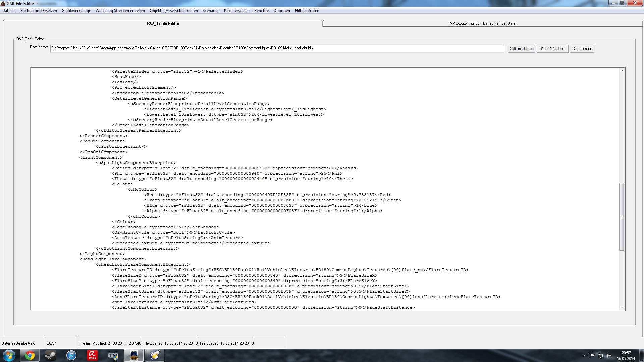The image size is (644, 362).
Task: Click the Blue colour value line
Action: point(261,205)
